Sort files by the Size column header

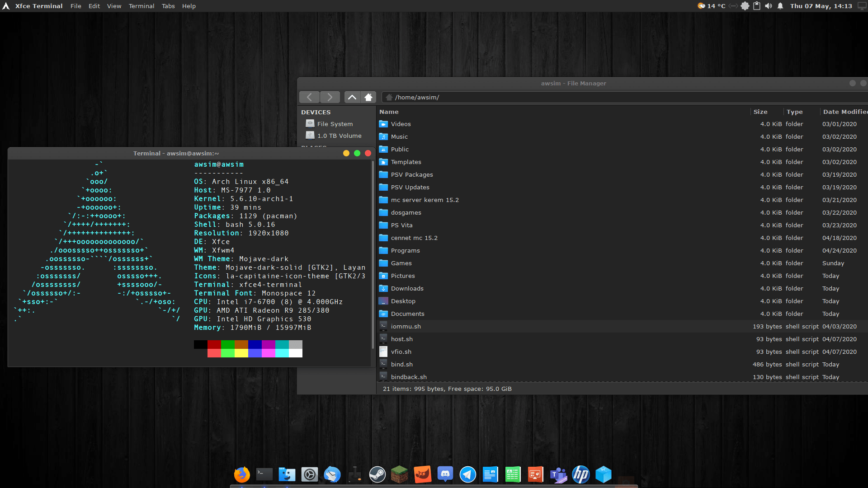(x=760, y=112)
